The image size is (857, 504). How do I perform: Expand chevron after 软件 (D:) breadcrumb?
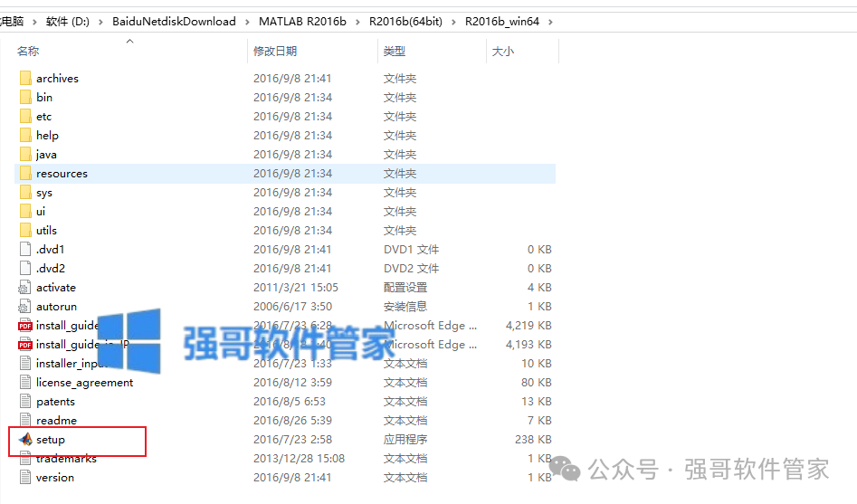(x=101, y=22)
